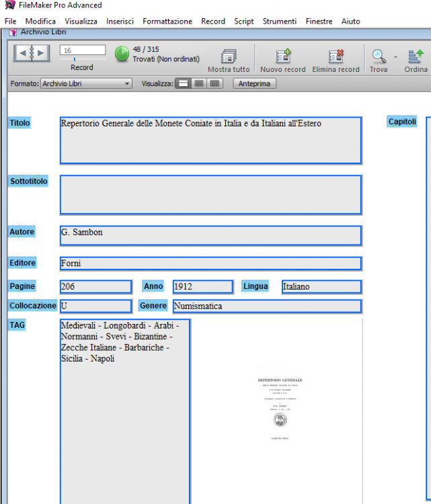Screen dimensions: 431x504
Task: Open the Formato Archivio Libri dropdown
Action: click(86, 83)
